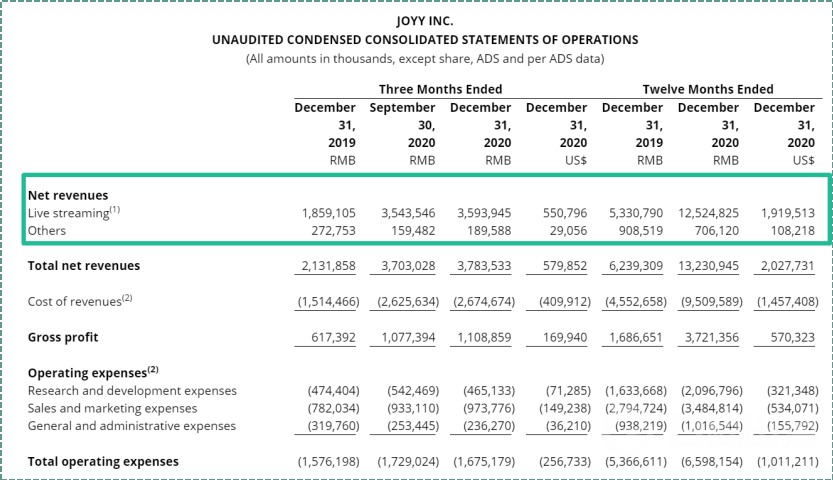Select the September 30, 2020 column header
Screen dimensions: 833x480
pyautogui.click(x=402, y=125)
